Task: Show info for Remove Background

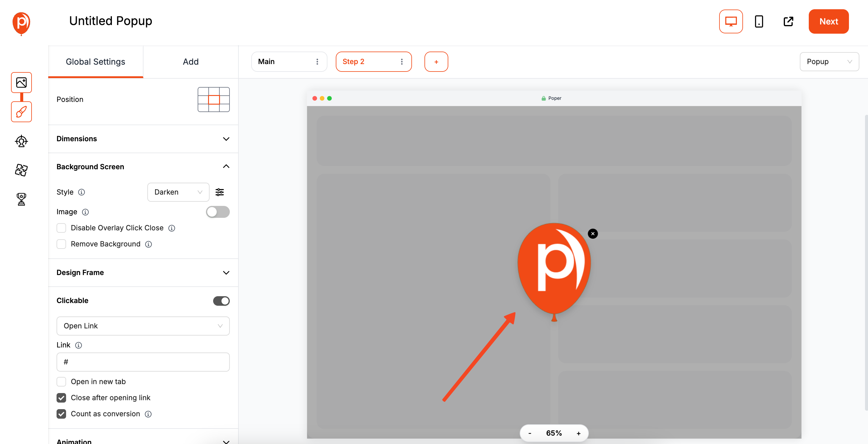Action: (148, 244)
